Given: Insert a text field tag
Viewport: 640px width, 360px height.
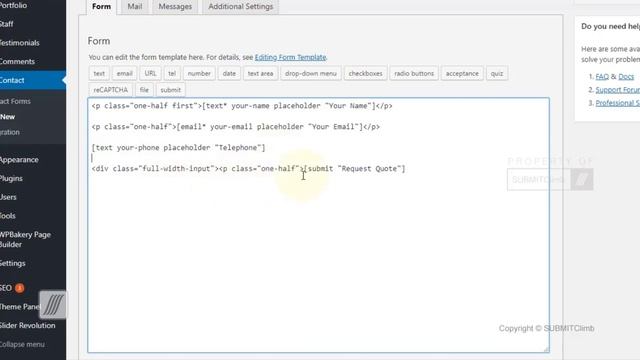Looking at the screenshot, I should coord(99,73).
